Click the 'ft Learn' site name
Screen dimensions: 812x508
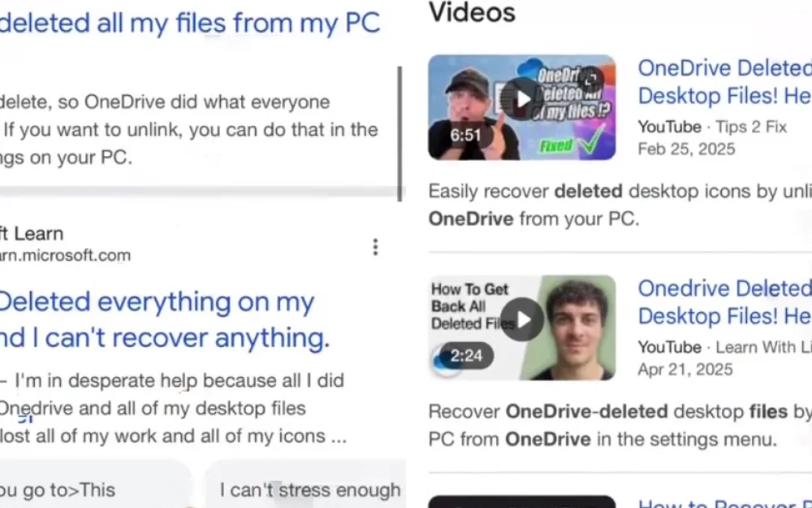click(x=32, y=234)
